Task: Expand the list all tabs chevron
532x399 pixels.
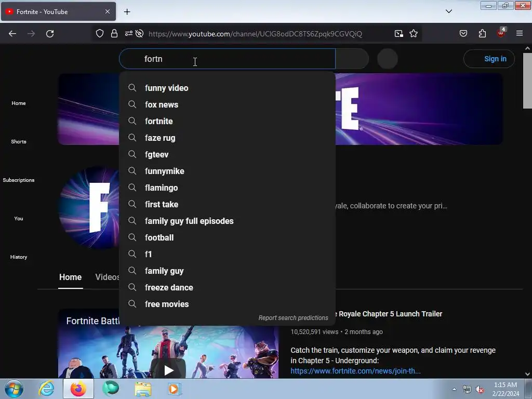Action: coord(449,11)
